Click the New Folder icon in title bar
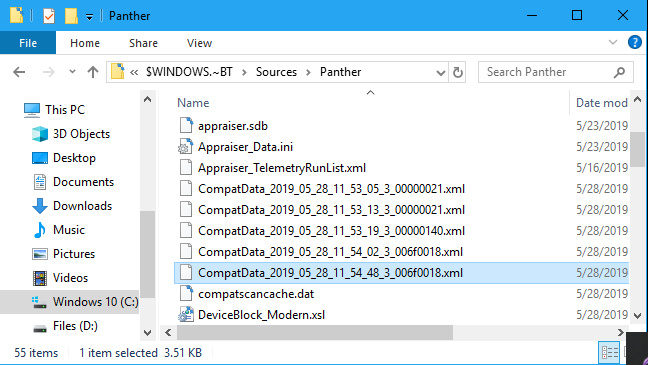The height and width of the screenshot is (365, 648). pos(71,16)
